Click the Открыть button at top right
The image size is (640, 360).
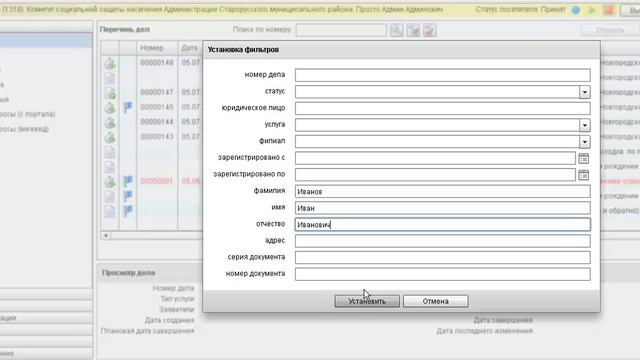click(x=610, y=30)
